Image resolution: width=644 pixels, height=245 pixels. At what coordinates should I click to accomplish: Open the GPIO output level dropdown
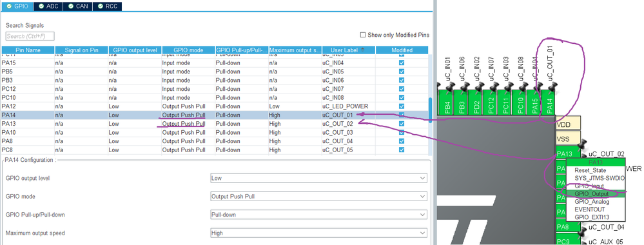(318, 179)
